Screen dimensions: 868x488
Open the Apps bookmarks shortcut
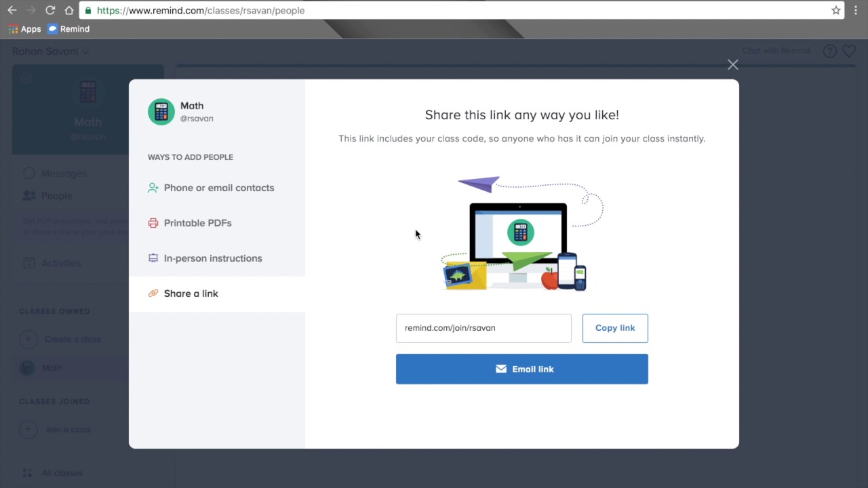25,29
